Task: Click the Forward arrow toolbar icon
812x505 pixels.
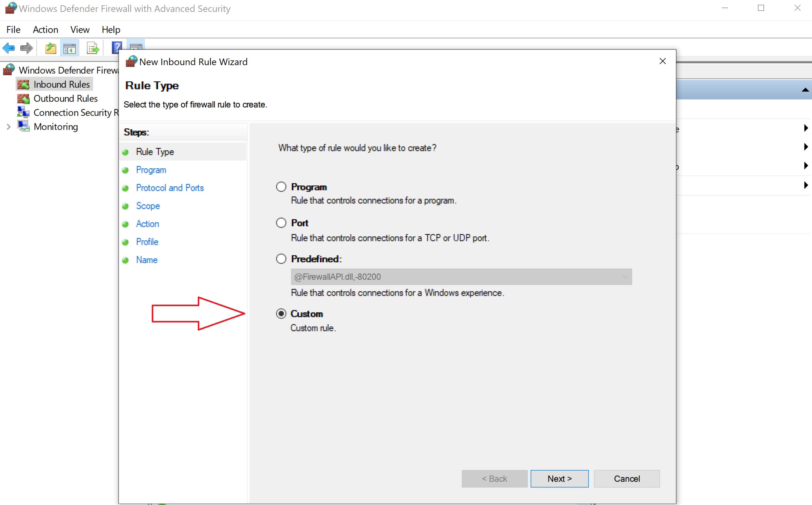Action: point(27,48)
